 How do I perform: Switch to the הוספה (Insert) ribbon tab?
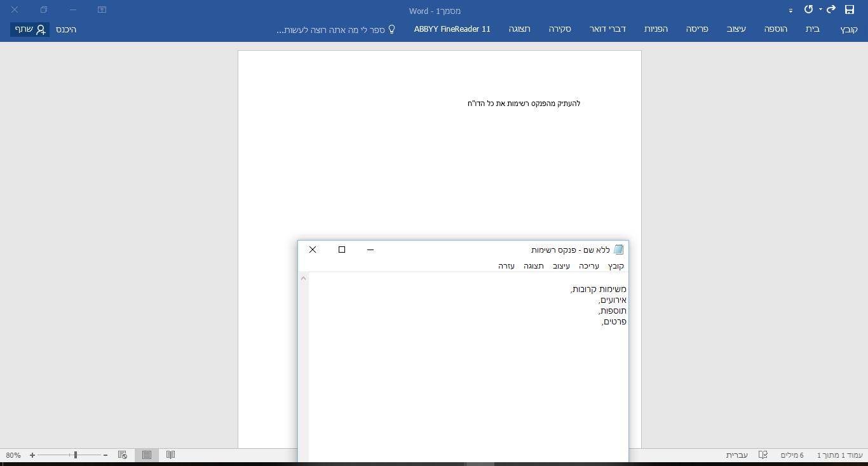(775, 29)
